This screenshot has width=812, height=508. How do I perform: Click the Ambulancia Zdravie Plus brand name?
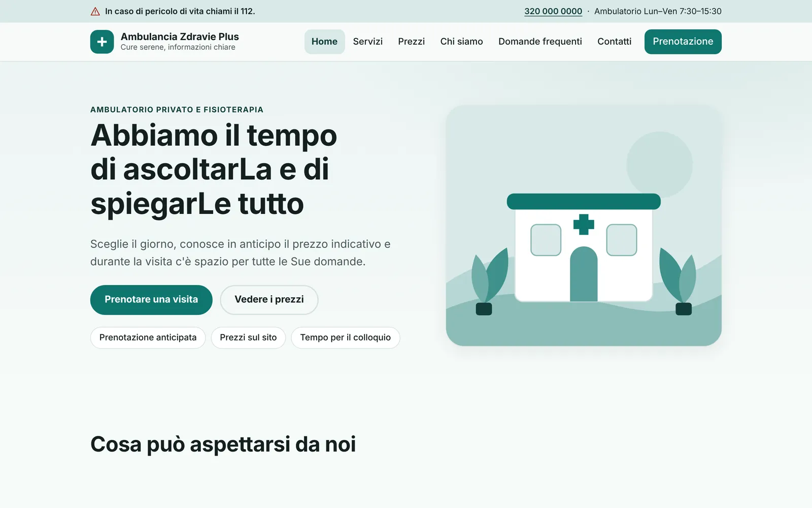point(180,37)
